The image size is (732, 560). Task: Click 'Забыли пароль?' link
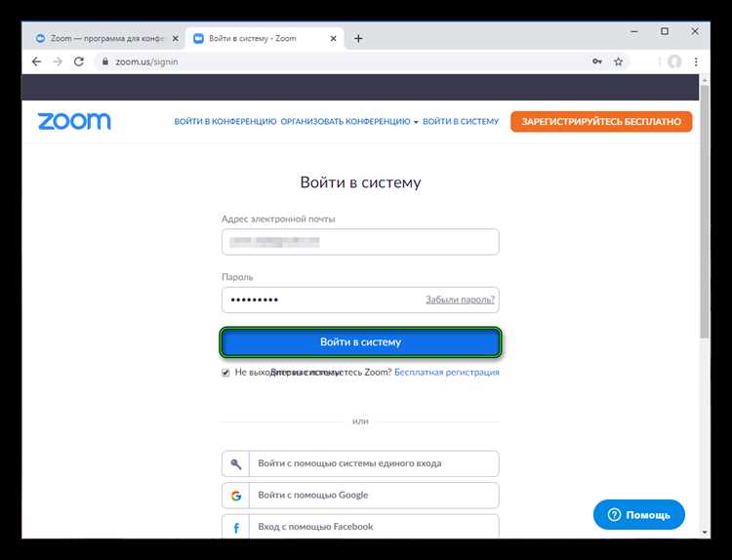[460, 300]
